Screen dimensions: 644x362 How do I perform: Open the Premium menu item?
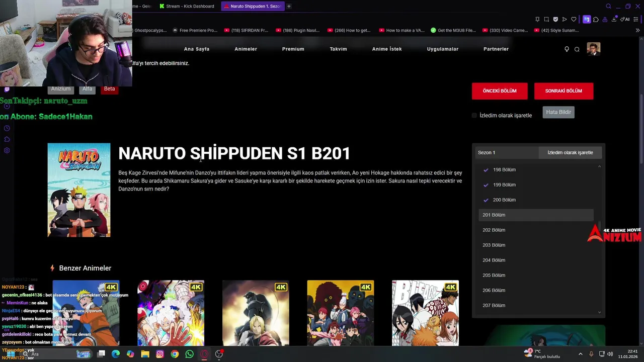[x=293, y=49]
